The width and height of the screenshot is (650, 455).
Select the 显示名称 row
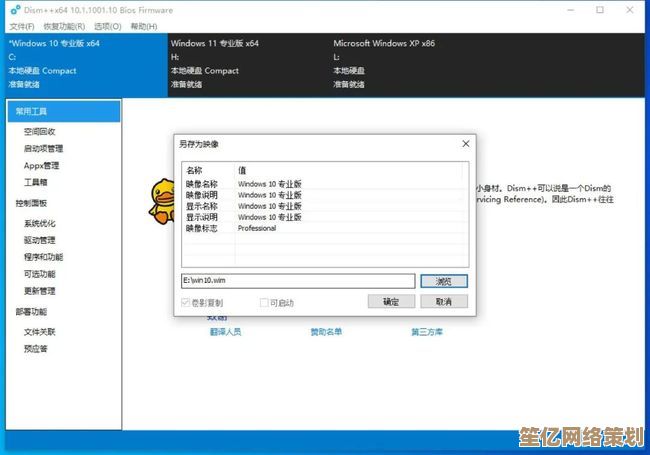click(x=325, y=206)
